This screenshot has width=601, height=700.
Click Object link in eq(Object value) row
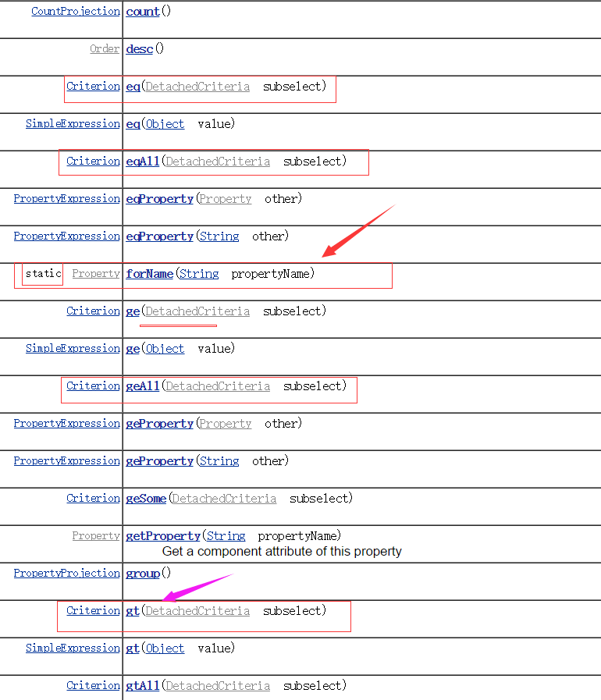click(165, 123)
